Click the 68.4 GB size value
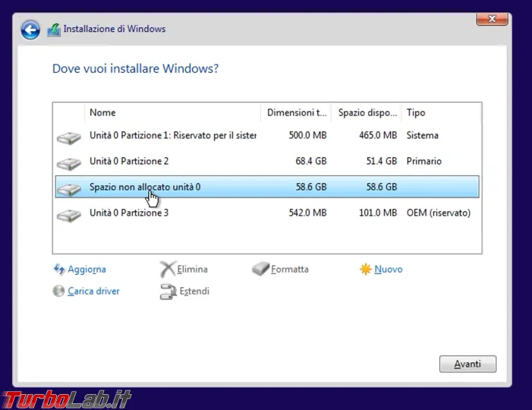The width and height of the screenshot is (532, 410). pyautogui.click(x=311, y=161)
